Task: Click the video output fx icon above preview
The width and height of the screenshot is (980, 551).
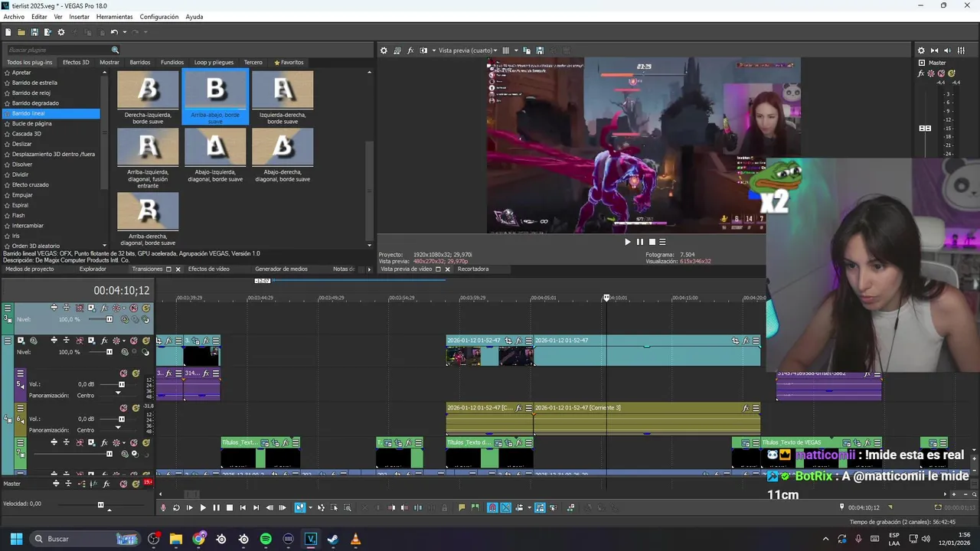Action: [x=410, y=51]
